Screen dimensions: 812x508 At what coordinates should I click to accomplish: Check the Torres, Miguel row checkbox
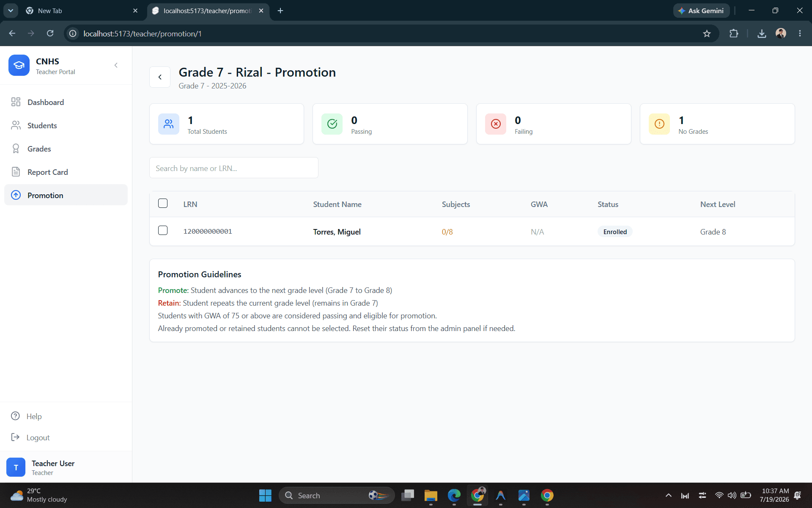(x=163, y=230)
